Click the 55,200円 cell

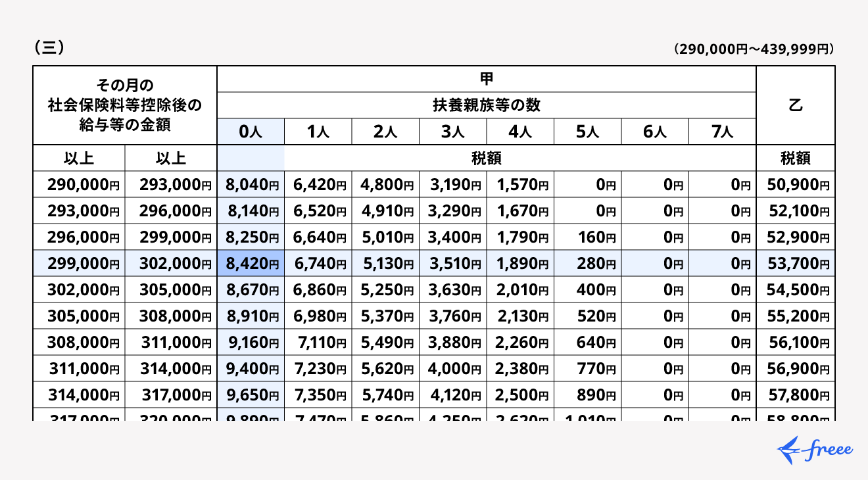click(x=796, y=316)
